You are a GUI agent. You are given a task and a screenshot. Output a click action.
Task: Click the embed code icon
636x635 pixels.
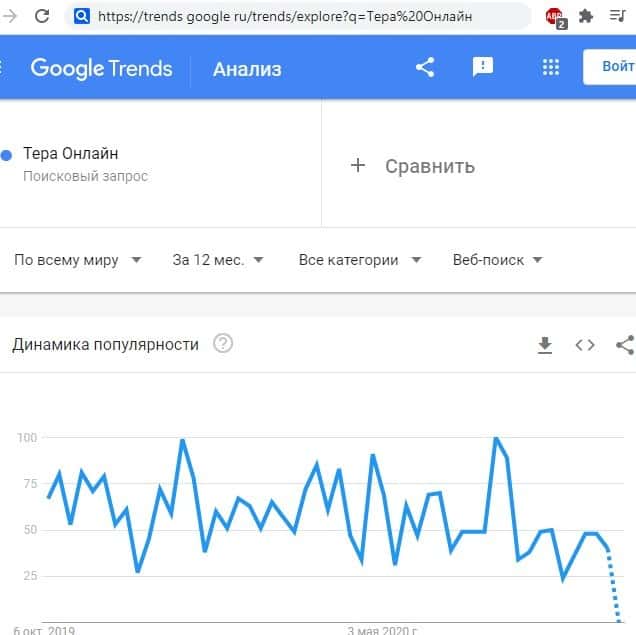[585, 345]
